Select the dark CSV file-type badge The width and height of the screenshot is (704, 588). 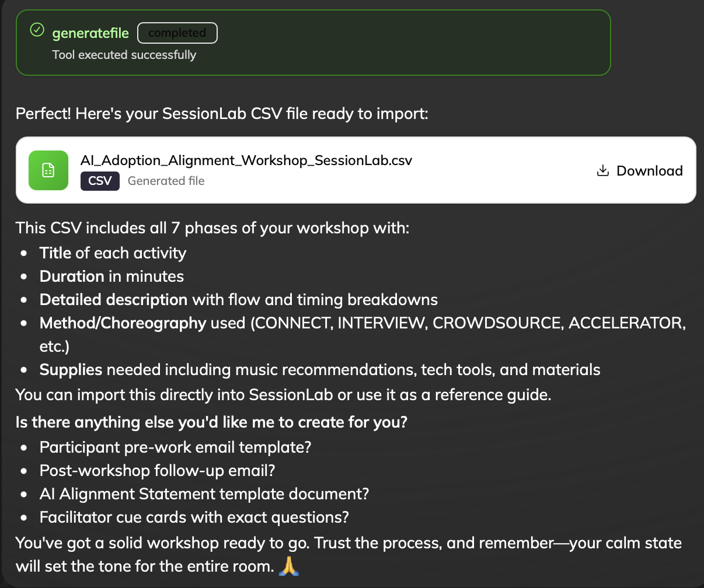click(x=99, y=181)
